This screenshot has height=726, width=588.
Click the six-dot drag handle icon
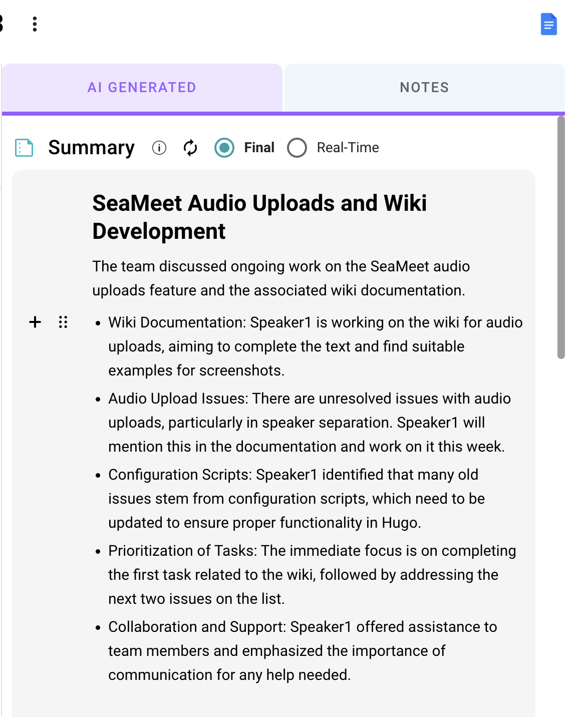(x=63, y=322)
